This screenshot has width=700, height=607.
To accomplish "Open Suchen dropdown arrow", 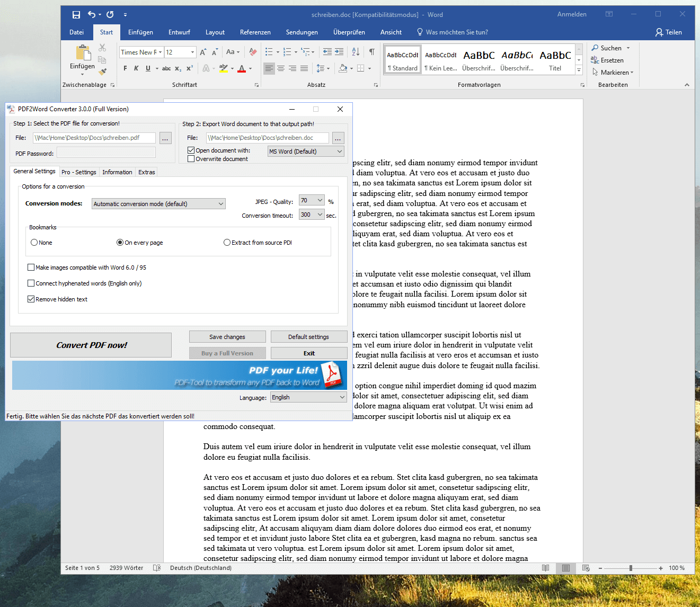I will point(628,48).
